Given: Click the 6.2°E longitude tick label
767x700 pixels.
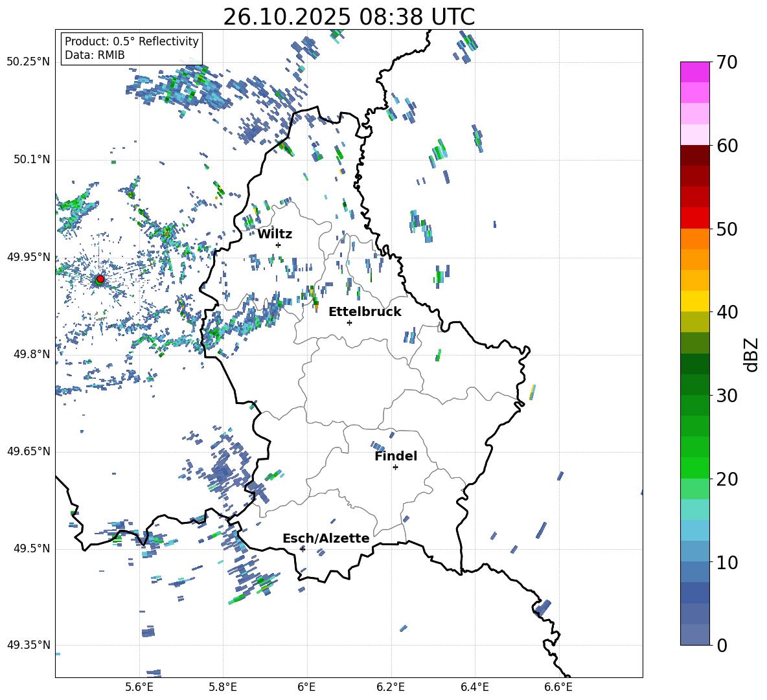Looking at the screenshot, I should [391, 686].
